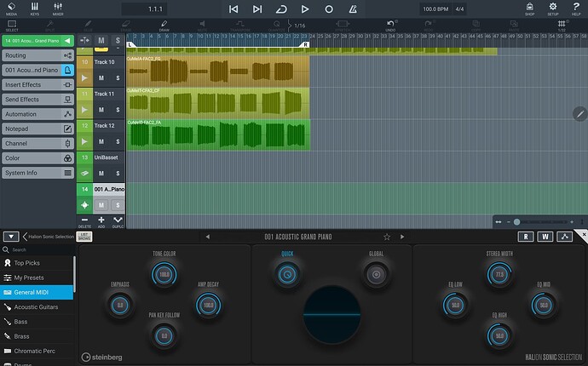
Task: Toggle global Mute above the track list
Action: point(101,41)
